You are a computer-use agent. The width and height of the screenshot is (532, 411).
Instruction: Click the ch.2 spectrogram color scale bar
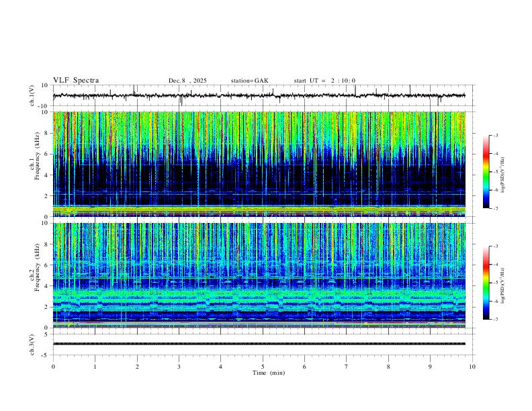pyautogui.click(x=486, y=283)
